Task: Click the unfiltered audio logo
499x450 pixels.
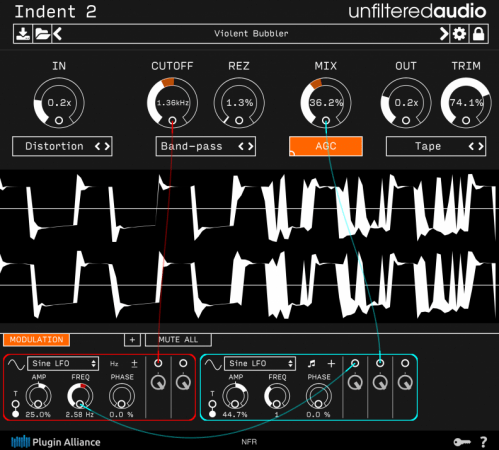Action: coord(417,12)
